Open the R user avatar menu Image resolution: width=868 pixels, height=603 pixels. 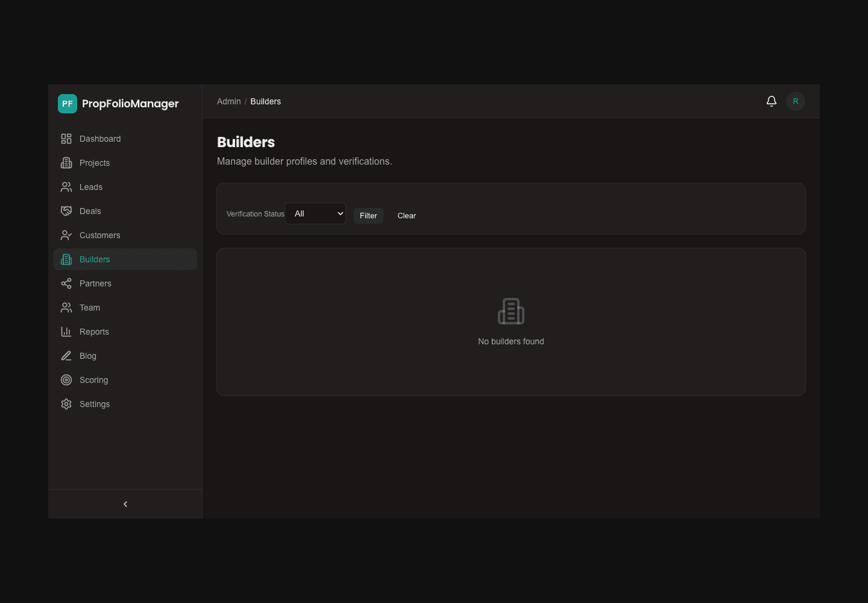tap(796, 101)
